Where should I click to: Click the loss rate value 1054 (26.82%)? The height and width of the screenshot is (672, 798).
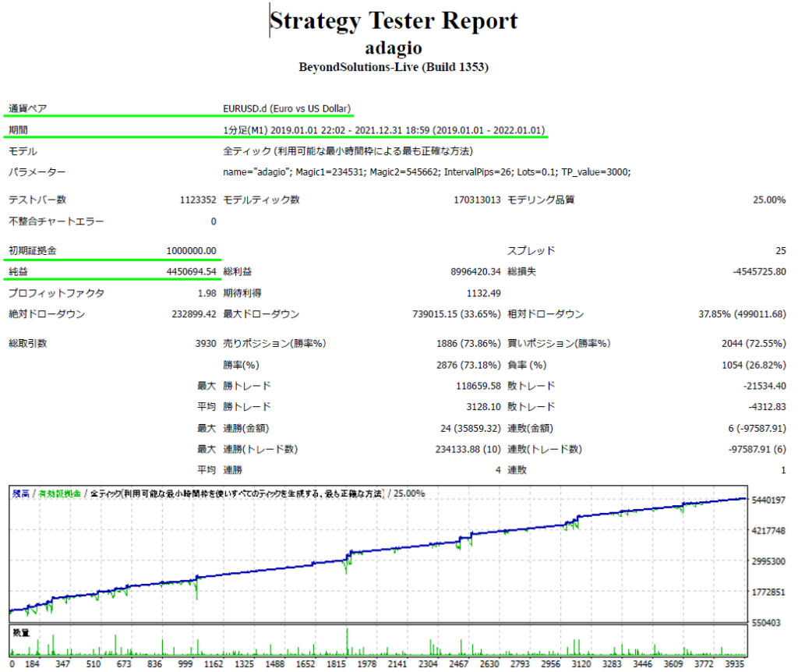pos(754,365)
